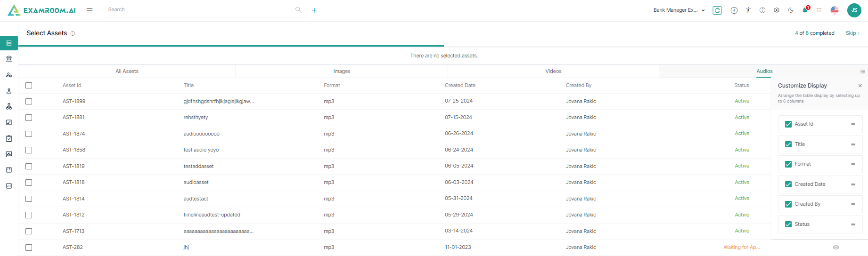Open the accessibility options icon

[x=748, y=10]
